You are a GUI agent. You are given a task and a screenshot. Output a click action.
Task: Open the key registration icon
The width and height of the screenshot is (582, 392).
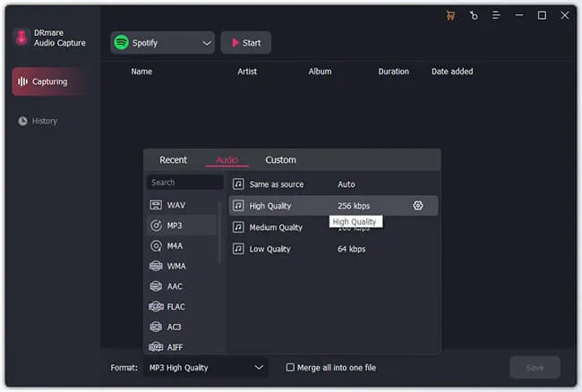click(x=473, y=15)
